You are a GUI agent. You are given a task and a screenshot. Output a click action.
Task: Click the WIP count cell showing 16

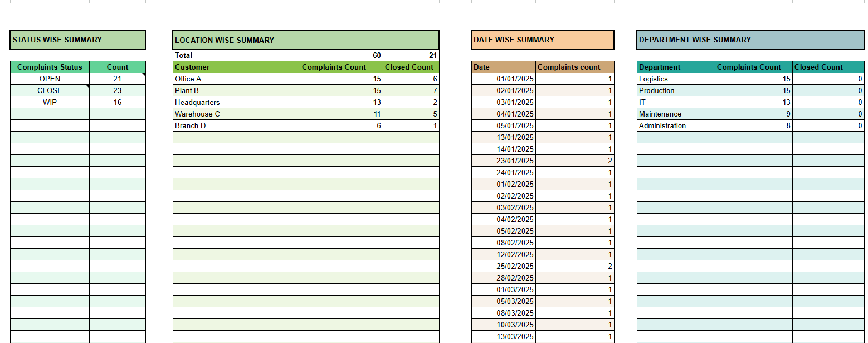(x=117, y=103)
